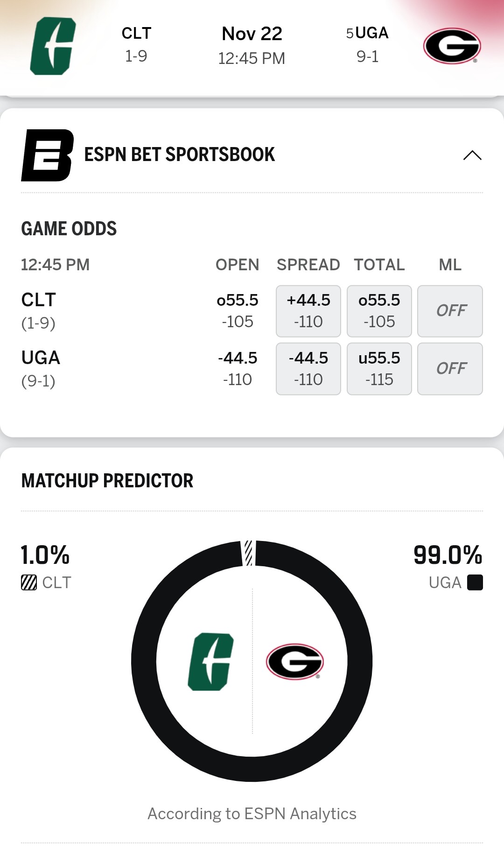
Task: Select the CLT +44.5 spread bet
Action: click(x=308, y=311)
